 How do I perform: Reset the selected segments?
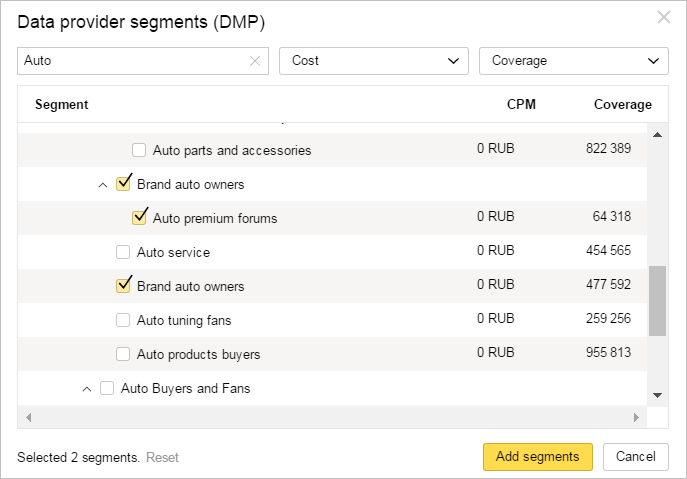tap(162, 458)
